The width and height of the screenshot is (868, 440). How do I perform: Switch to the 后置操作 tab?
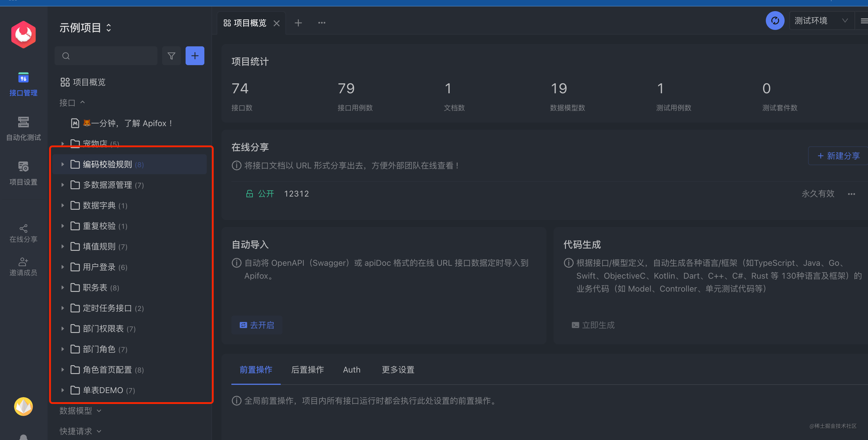pyautogui.click(x=307, y=370)
